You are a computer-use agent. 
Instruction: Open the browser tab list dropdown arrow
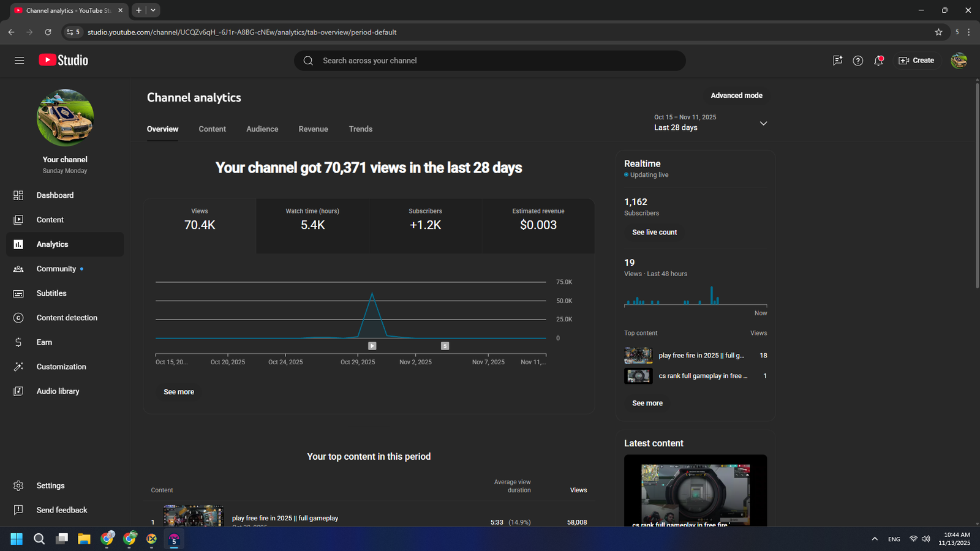[153, 10]
